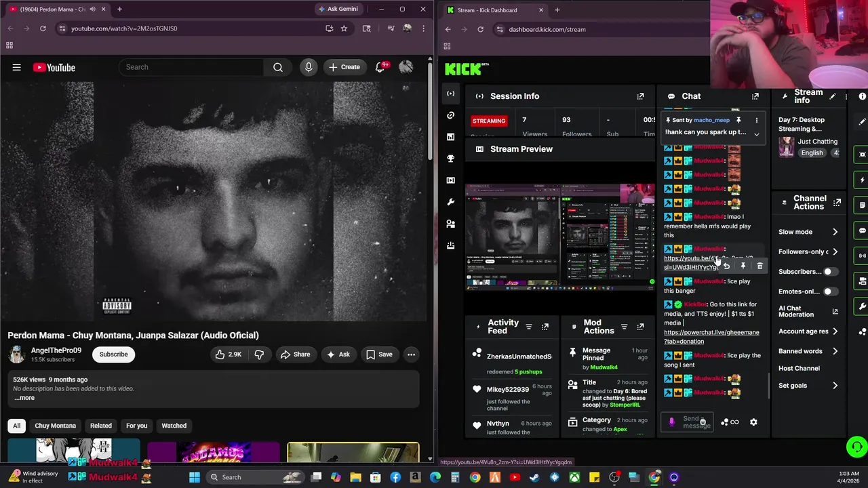
Task: Select the For you filter chip
Action: (136, 426)
